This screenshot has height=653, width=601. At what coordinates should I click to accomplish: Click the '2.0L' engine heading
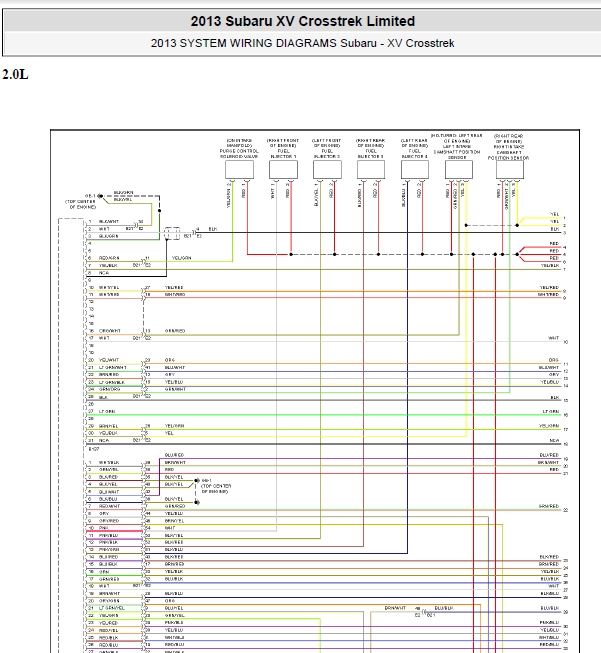pyautogui.click(x=15, y=75)
